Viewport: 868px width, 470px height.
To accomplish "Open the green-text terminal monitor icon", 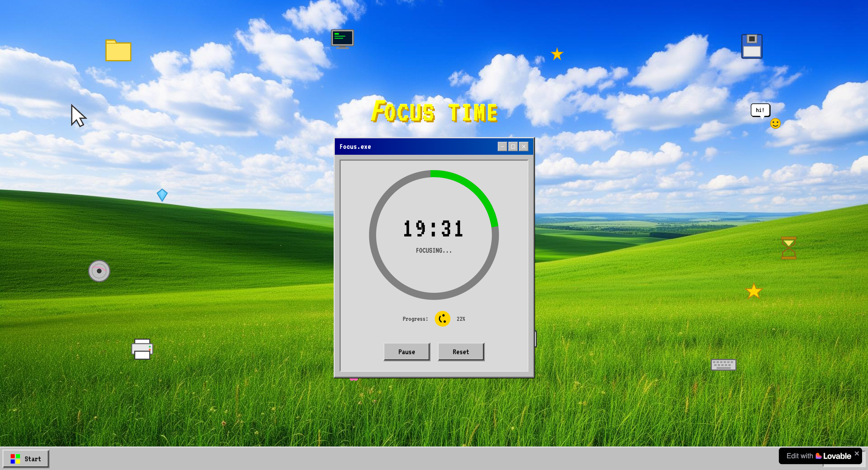I will pos(342,39).
